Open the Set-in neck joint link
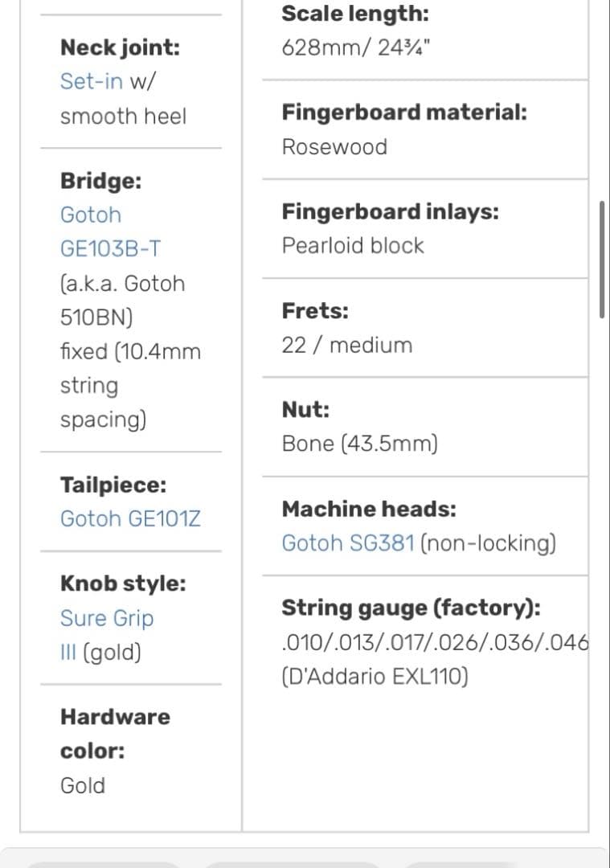 point(91,81)
